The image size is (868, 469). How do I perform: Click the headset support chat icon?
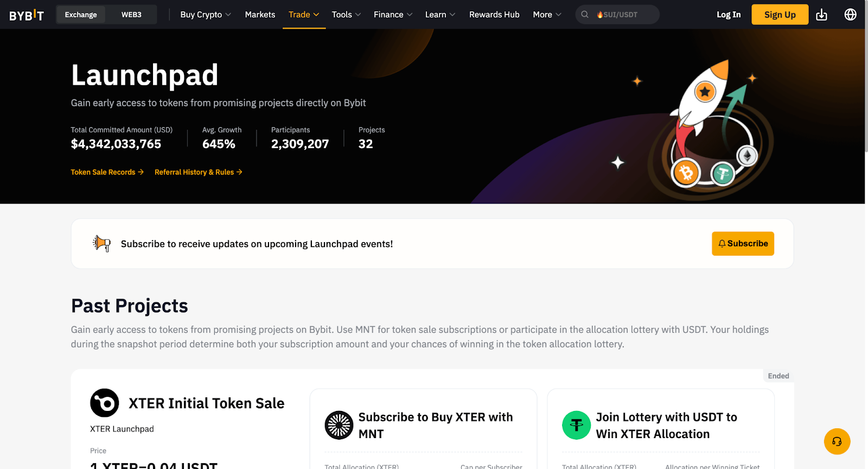pos(837,442)
